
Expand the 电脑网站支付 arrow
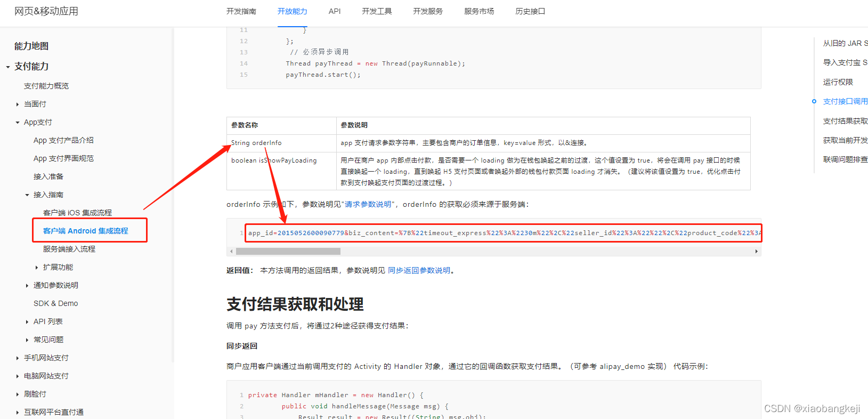pos(18,376)
